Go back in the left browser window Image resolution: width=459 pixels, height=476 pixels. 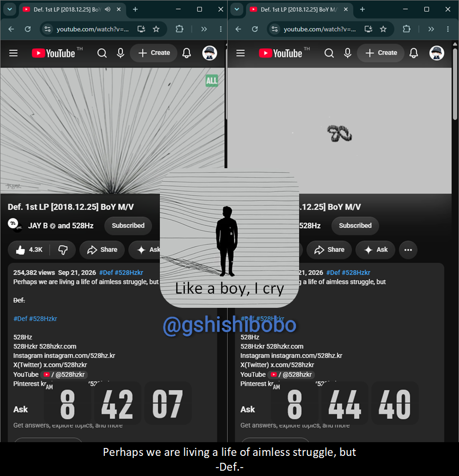pyautogui.click(x=11, y=29)
